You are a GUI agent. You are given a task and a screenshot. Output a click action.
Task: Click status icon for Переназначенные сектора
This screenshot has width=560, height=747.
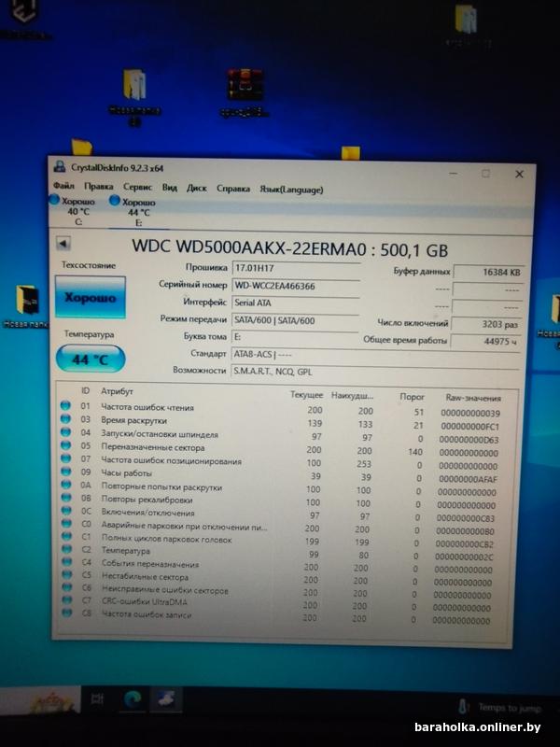pos(65,445)
